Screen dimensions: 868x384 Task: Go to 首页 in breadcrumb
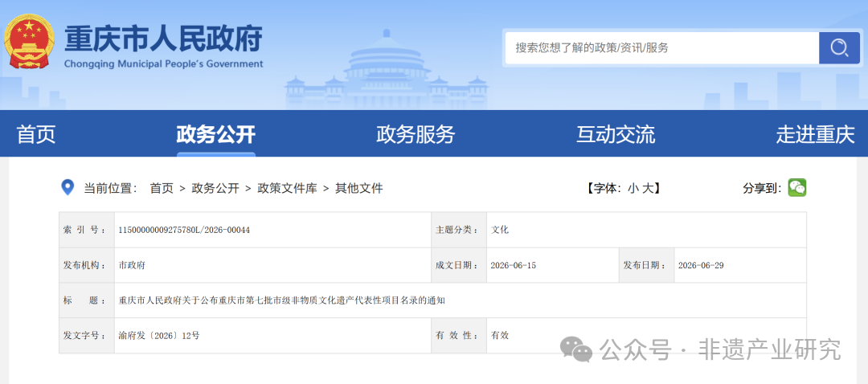coord(162,188)
